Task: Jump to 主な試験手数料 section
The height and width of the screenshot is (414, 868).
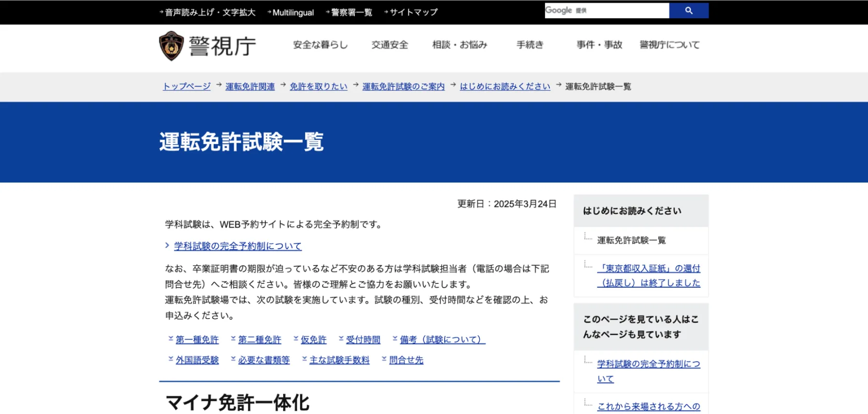Action: (x=339, y=360)
